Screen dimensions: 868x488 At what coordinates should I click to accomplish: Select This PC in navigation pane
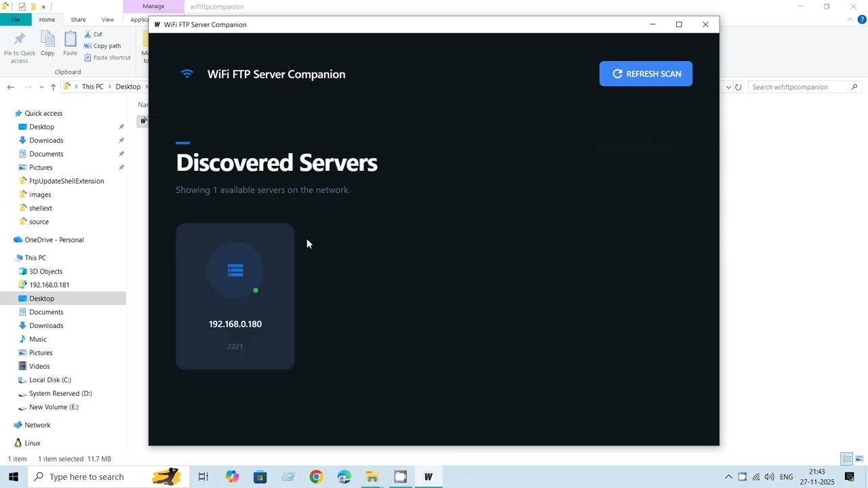pos(35,258)
